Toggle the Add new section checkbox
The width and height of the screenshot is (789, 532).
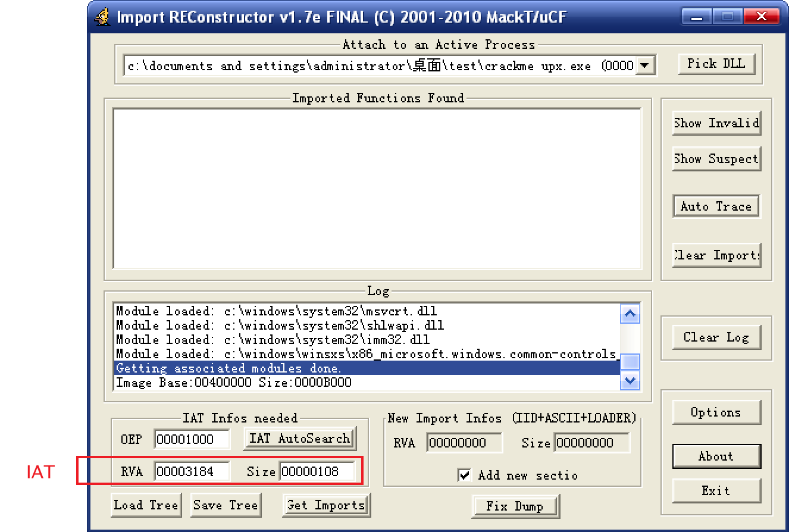[x=465, y=475]
